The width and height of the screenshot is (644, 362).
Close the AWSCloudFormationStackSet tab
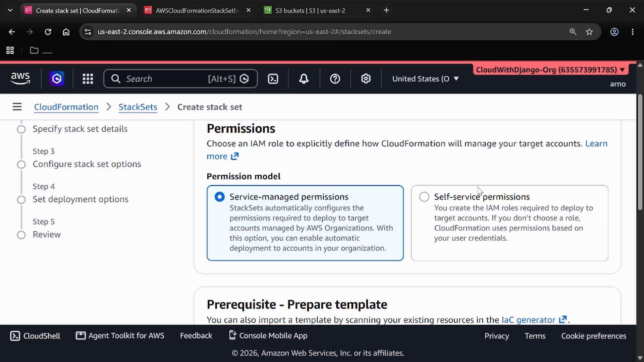[x=249, y=10]
